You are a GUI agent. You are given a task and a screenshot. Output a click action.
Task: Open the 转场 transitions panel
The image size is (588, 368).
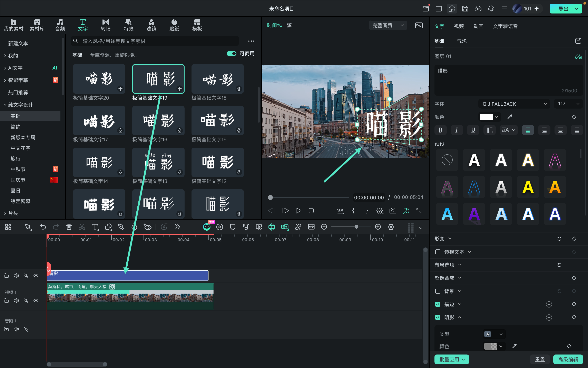click(x=105, y=25)
